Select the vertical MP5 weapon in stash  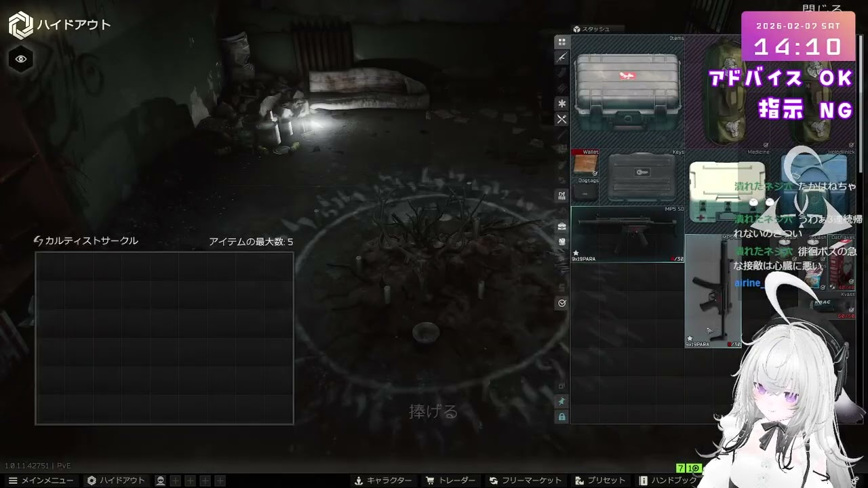713,291
